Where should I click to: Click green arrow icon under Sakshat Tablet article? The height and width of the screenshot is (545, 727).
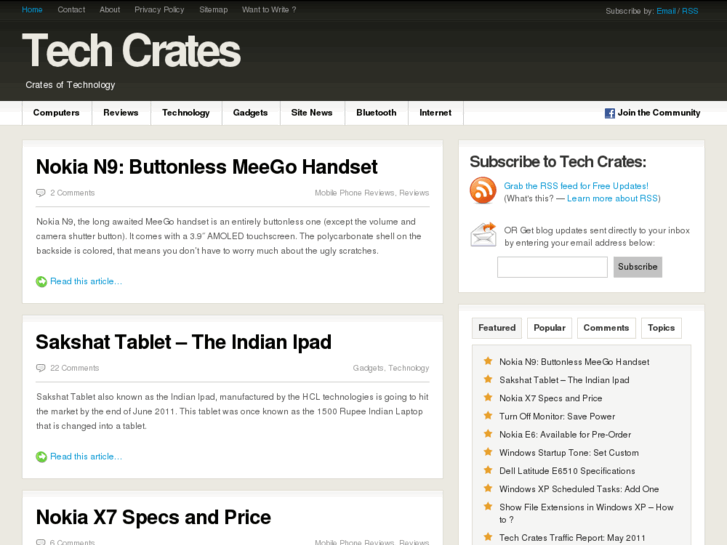[41, 457]
